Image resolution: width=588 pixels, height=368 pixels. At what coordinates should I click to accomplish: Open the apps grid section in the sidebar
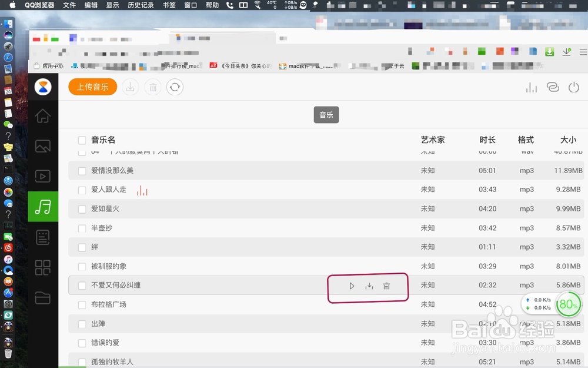point(43,268)
